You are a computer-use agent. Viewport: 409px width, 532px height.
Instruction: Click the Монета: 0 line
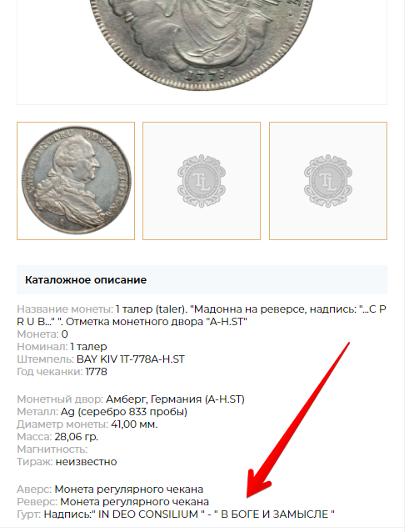click(x=42, y=334)
